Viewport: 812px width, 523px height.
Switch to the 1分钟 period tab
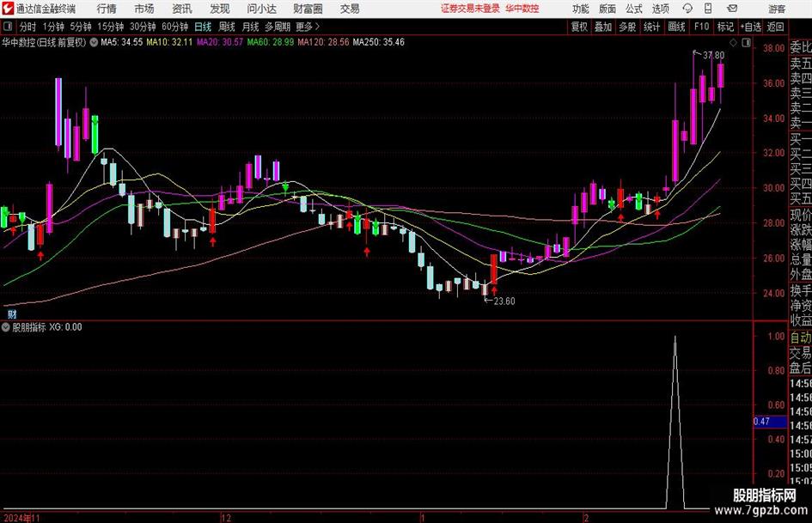pos(52,27)
